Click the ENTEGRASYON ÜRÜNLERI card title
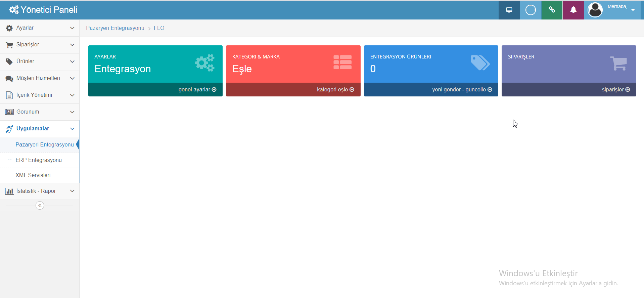Viewport: 644px width, 298px height. pyautogui.click(x=401, y=57)
